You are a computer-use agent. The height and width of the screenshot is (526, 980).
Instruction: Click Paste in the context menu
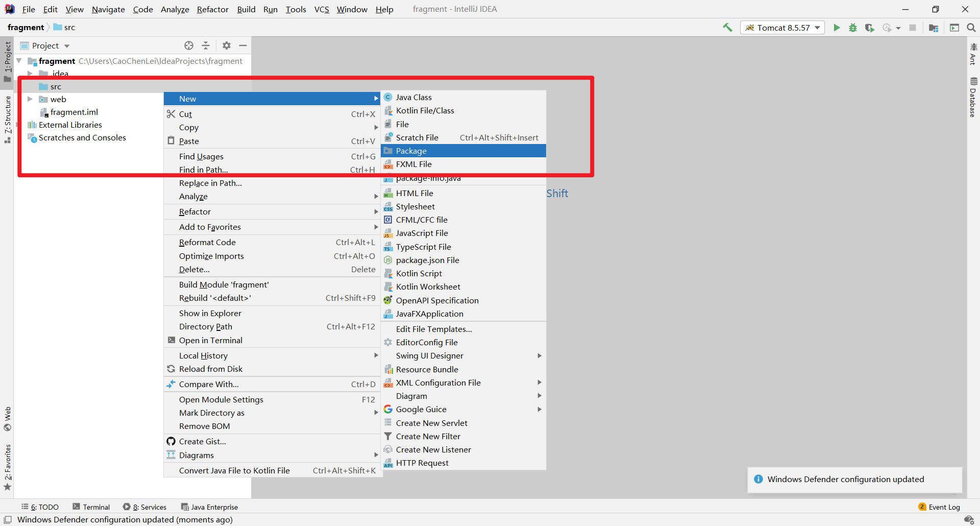tap(272, 141)
